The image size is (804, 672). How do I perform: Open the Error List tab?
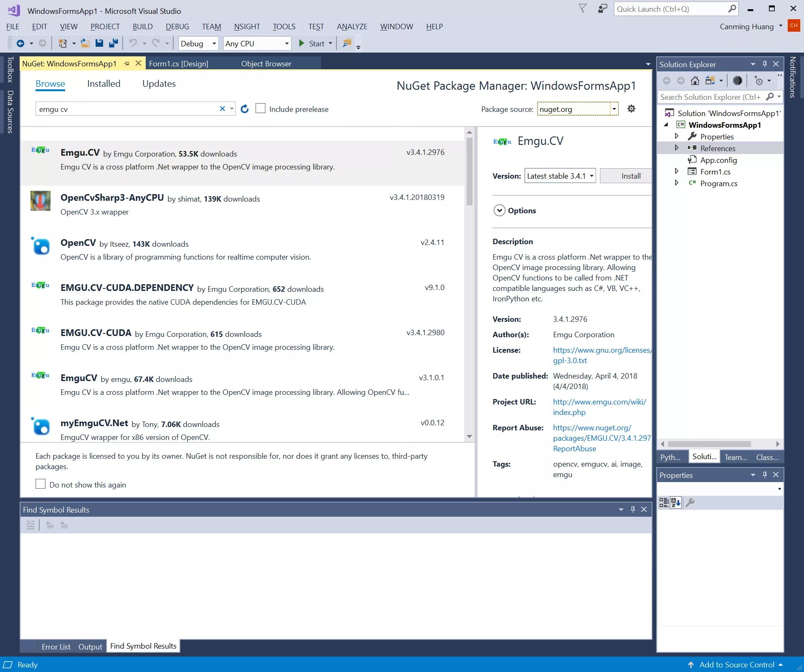(56, 647)
